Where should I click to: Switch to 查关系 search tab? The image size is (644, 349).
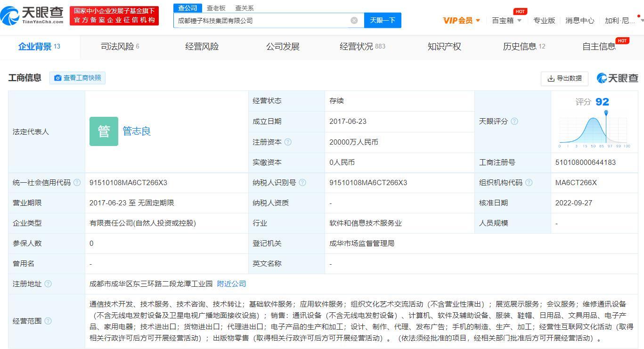tap(245, 8)
